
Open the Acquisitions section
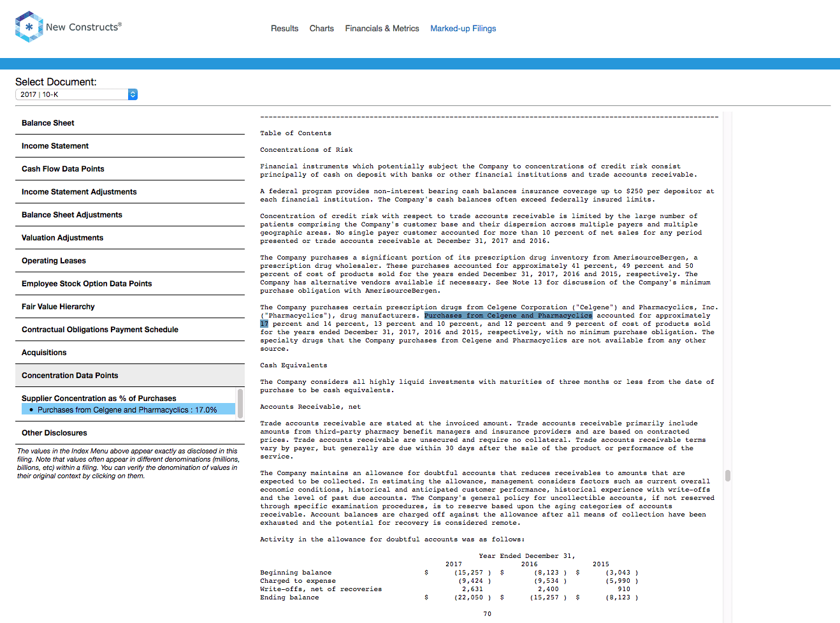[130, 353]
